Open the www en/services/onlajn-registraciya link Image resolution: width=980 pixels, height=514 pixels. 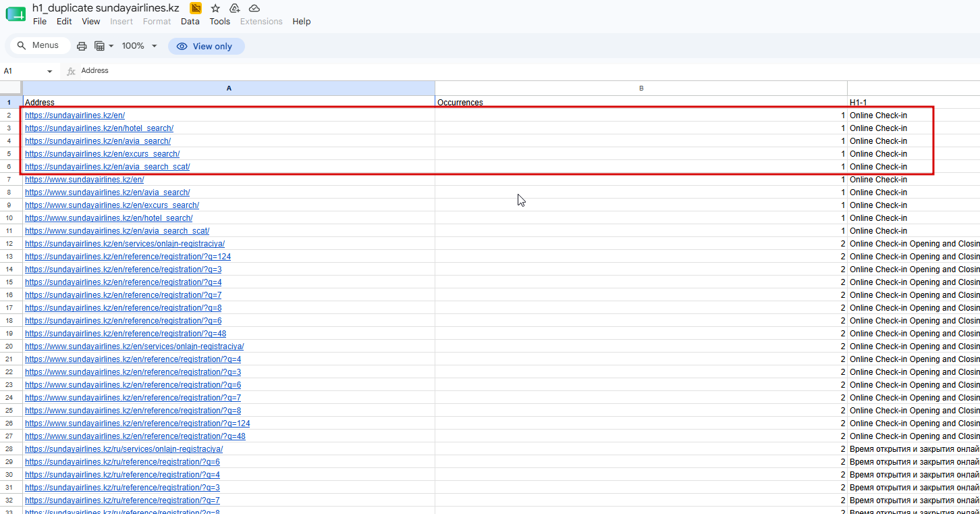[134, 346]
